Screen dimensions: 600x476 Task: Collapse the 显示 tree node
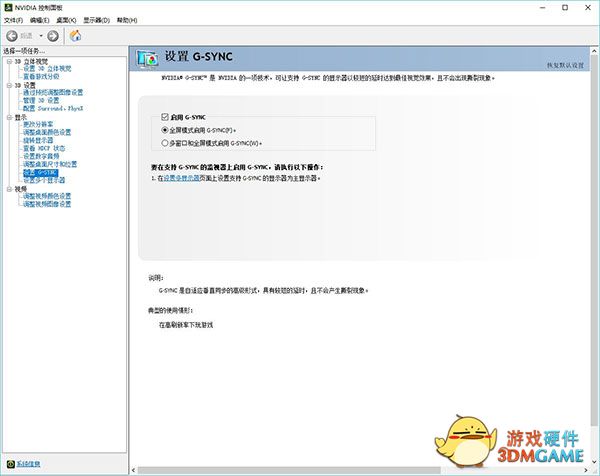7,116
